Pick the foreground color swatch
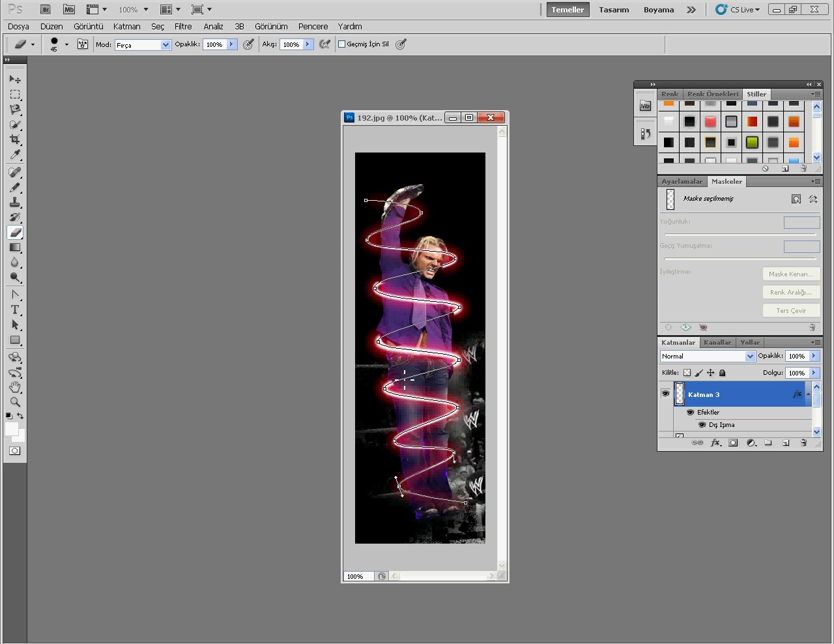Screen dimensions: 834x644 [11, 428]
